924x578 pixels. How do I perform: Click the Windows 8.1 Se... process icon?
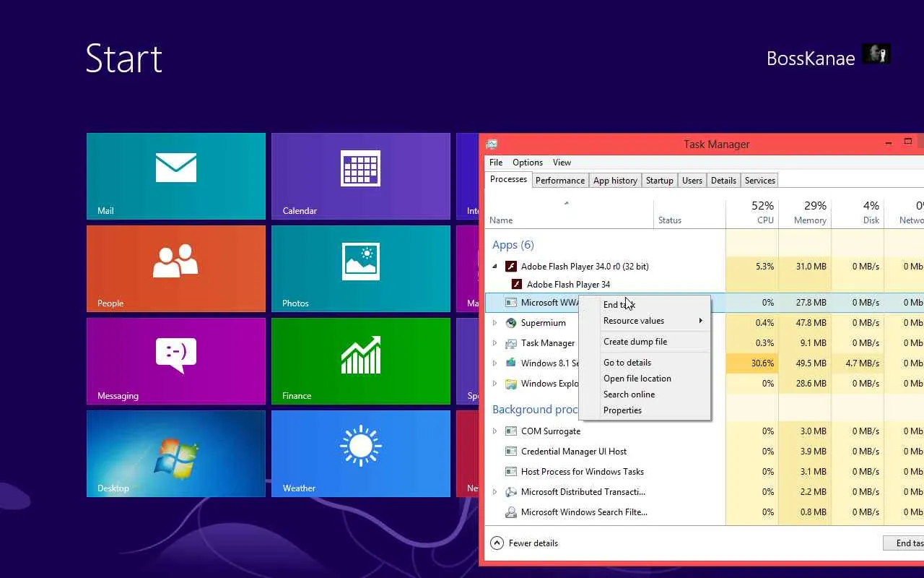[511, 363]
